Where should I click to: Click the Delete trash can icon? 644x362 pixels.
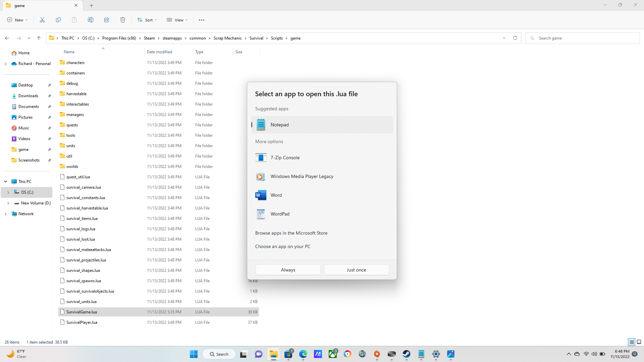123,20
